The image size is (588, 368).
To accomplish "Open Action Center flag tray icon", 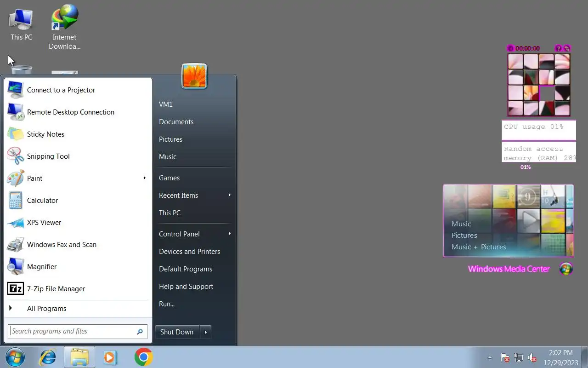I will [x=505, y=357].
